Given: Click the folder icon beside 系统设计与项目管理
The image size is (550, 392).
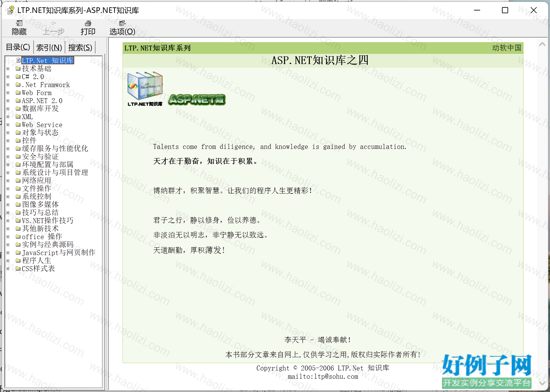Looking at the screenshot, I should point(18,173).
